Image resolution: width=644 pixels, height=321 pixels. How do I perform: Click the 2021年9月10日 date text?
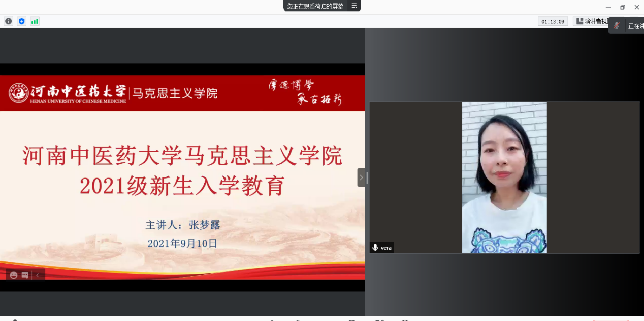pos(182,243)
